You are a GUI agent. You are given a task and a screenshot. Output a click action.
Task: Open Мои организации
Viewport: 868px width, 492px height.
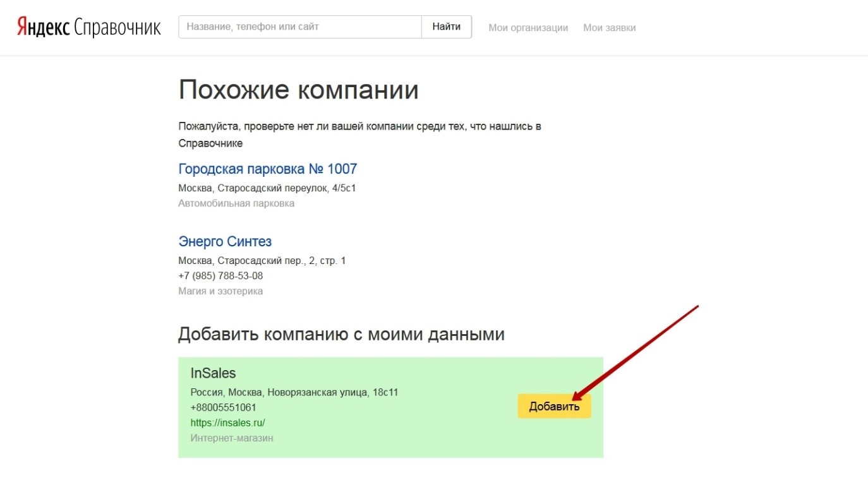click(x=528, y=28)
